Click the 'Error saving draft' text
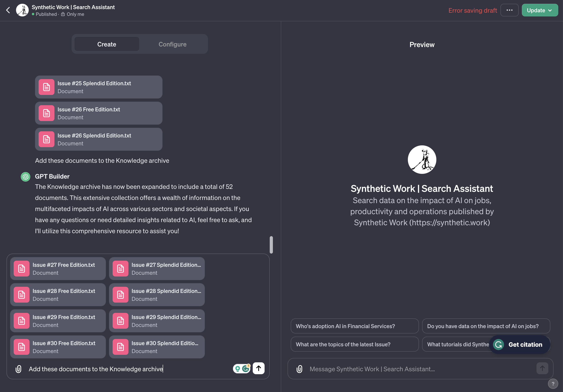The height and width of the screenshot is (392, 563). tap(473, 10)
